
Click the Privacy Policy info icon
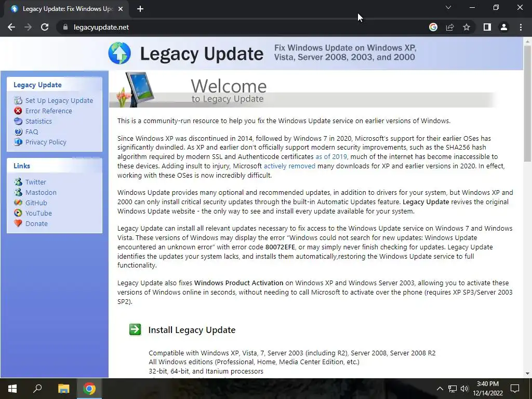pyautogui.click(x=18, y=142)
